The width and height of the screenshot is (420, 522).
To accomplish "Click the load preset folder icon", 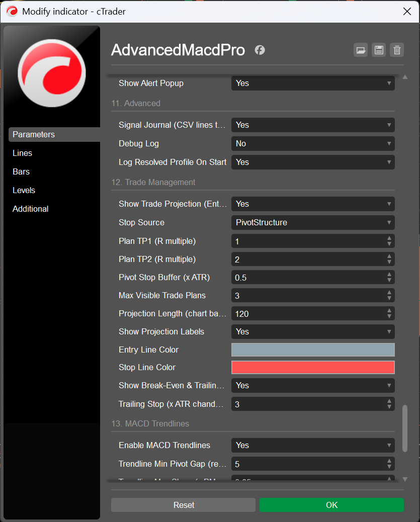I will (360, 50).
